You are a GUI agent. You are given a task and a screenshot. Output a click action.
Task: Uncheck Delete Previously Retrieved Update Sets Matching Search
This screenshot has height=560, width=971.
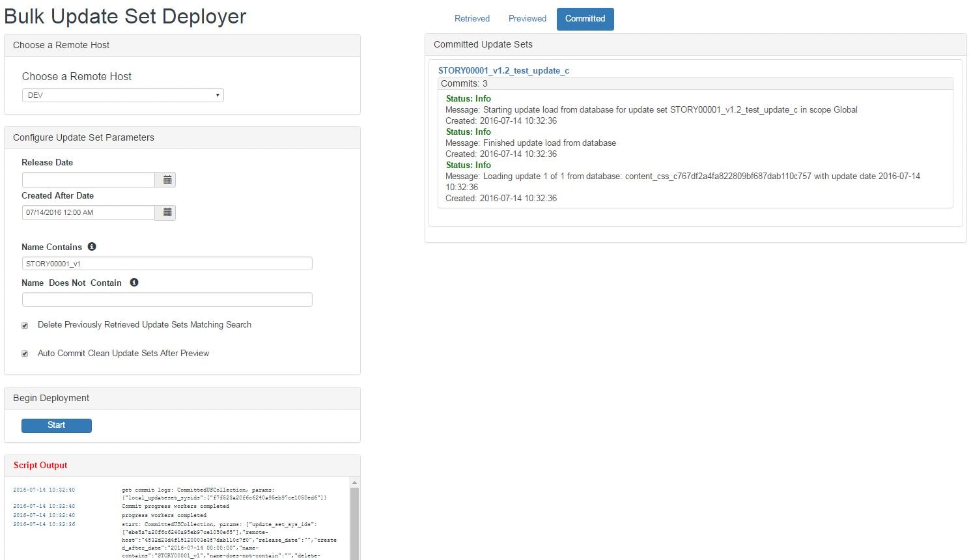[x=25, y=325]
